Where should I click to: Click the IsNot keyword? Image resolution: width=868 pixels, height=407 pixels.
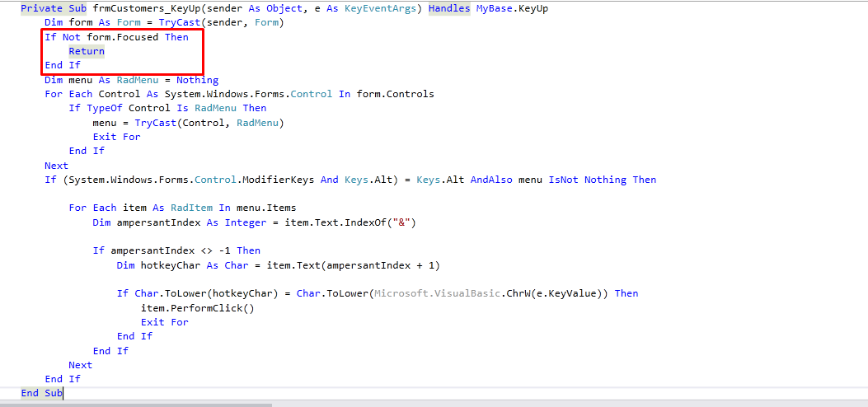click(x=564, y=179)
